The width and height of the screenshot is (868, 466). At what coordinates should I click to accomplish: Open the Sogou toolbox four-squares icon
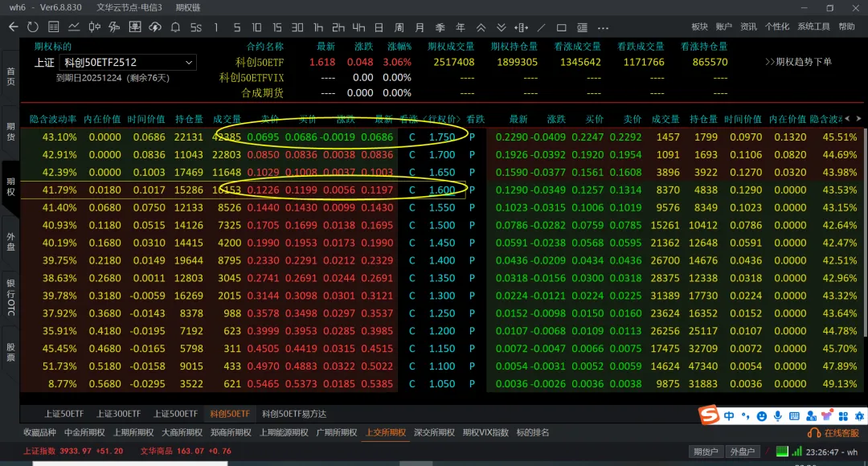(x=843, y=416)
